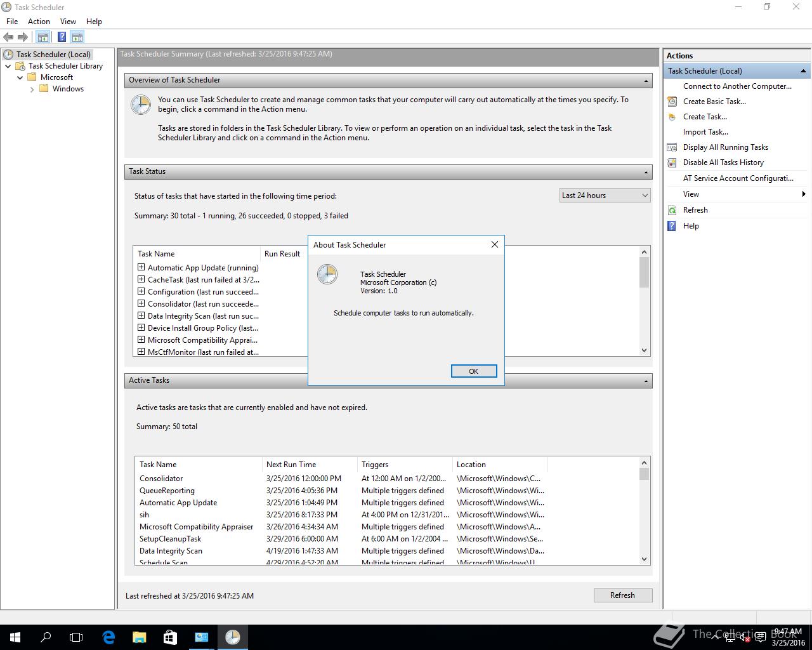Sort Active Tasks by Triggers column
The width and height of the screenshot is (812, 650).
point(405,465)
